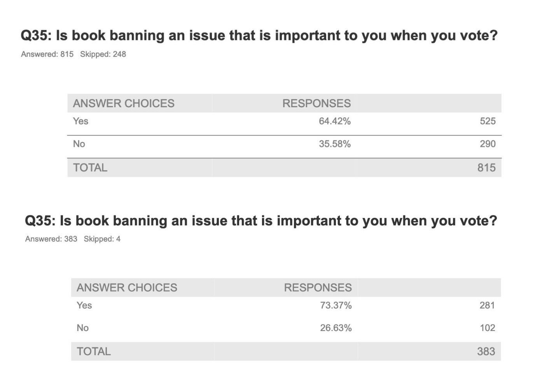Click 'Skipped: 4' in second survey
Image resolution: width=549 pixels, height=392 pixels.
[102, 239]
